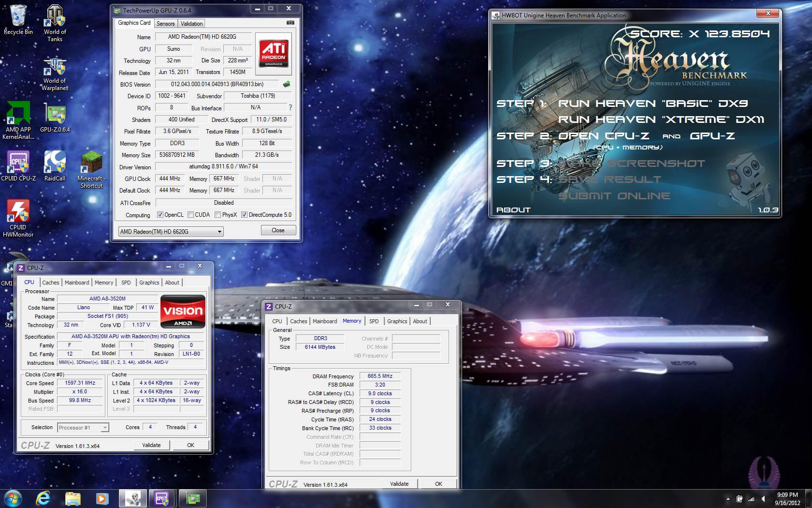
Task: Switch to the Sensors tab in GPU-Z
Action: pyautogui.click(x=166, y=23)
